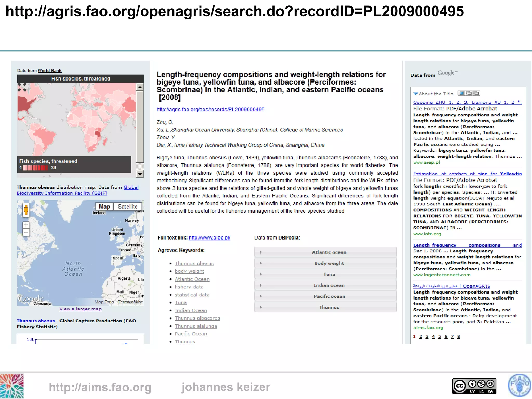Collapse the About the Title section
The height and width of the screenshot is (399, 532).
click(416, 94)
